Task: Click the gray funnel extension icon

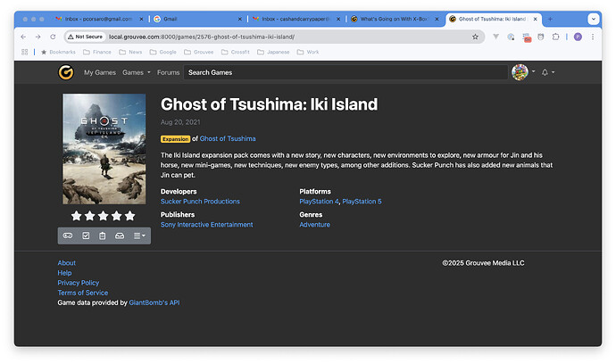Action: [495, 37]
